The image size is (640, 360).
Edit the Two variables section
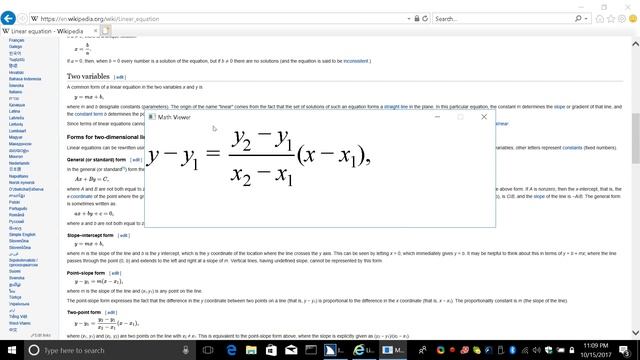[x=120, y=77]
